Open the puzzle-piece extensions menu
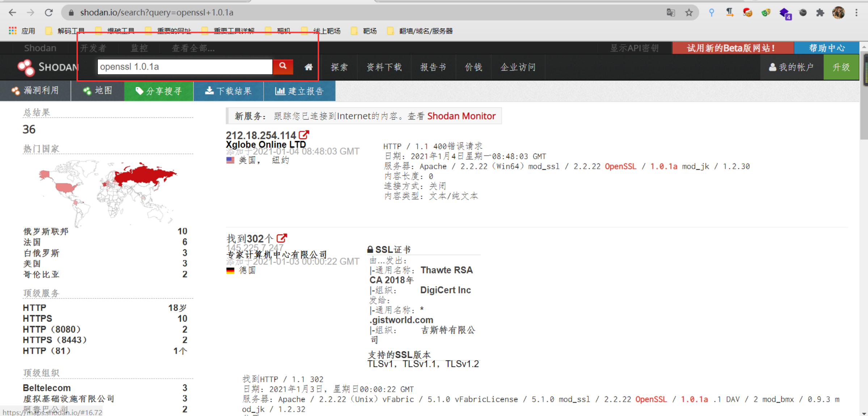 click(820, 13)
